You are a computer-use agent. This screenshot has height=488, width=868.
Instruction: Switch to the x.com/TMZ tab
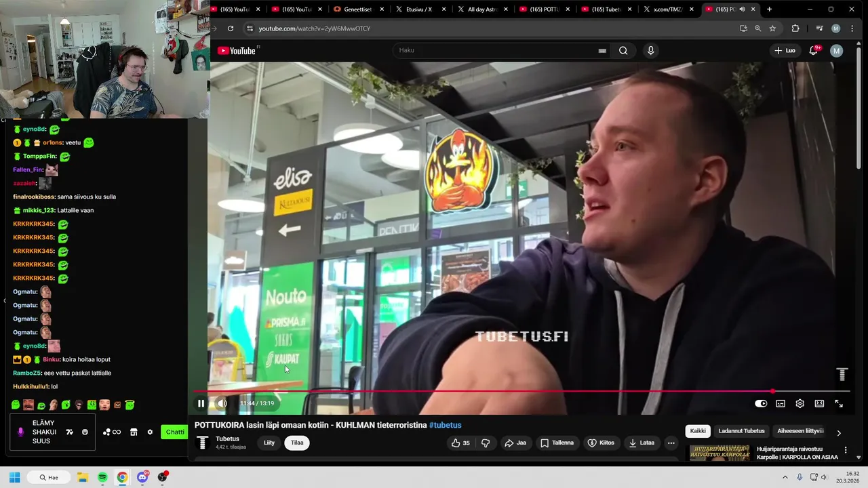668,9
